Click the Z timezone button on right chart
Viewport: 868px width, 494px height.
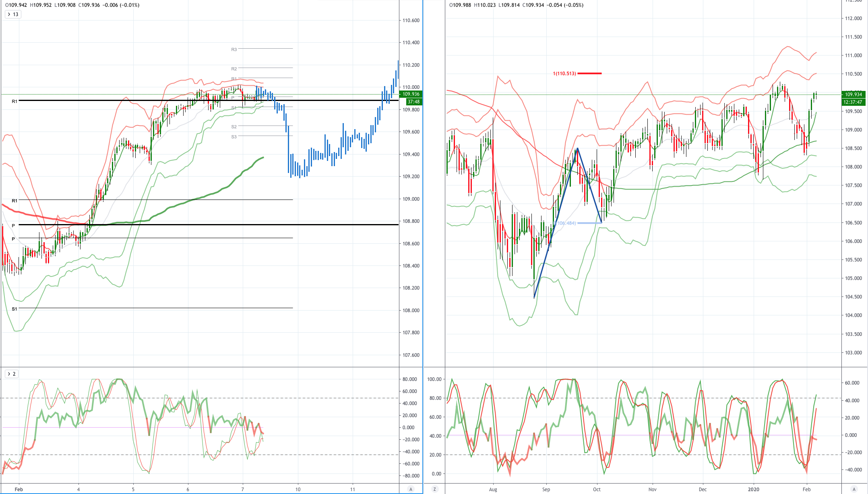pyautogui.click(x=434, y=489)
